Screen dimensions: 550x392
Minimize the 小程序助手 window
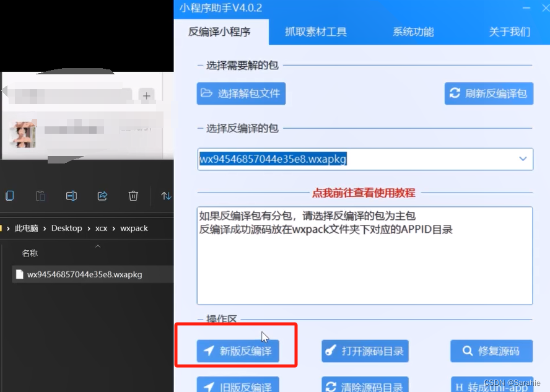[x=526, y=7]
